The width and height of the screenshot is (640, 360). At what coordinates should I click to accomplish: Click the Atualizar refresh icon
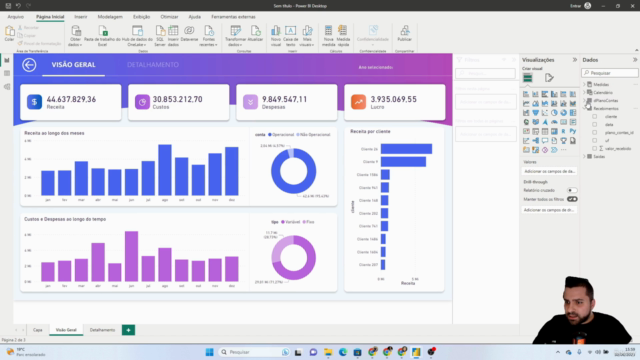255,33
